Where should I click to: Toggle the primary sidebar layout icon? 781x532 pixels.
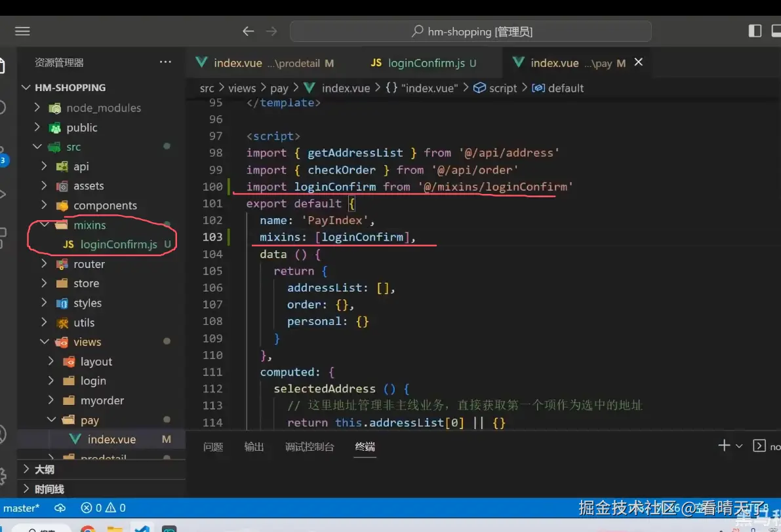click(x=755, y=31)
